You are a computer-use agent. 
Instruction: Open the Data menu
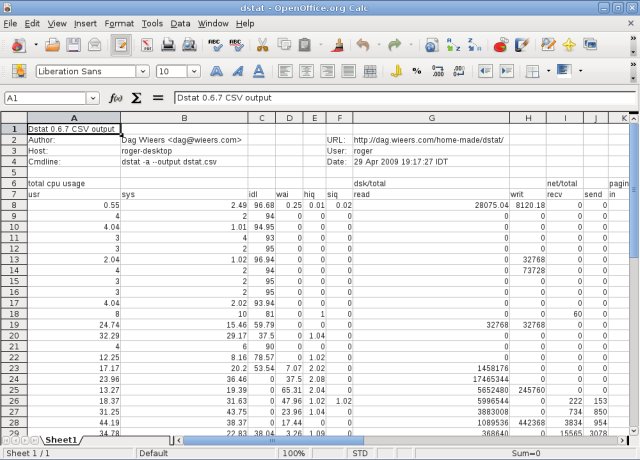point(180,24)
